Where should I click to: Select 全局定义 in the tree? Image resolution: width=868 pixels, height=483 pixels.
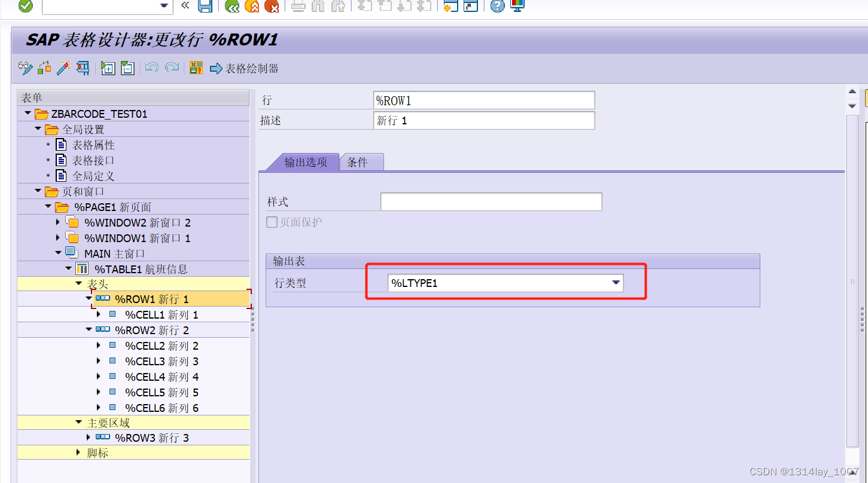[x=93, y=176]
